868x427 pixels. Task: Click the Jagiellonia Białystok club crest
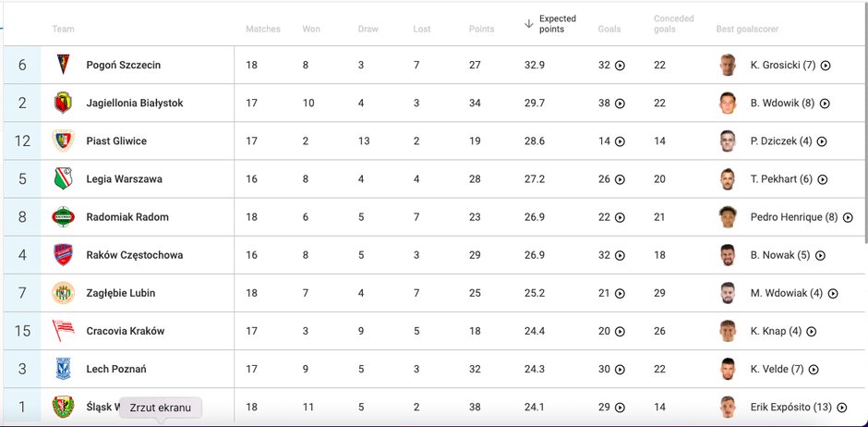(x=63, y=103)
